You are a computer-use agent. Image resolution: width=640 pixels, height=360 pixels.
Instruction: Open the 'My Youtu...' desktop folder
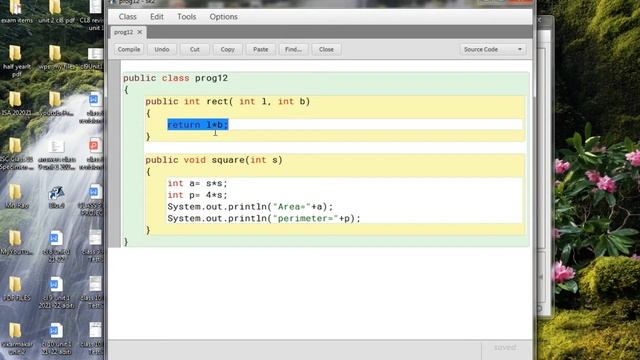(15, 238)
